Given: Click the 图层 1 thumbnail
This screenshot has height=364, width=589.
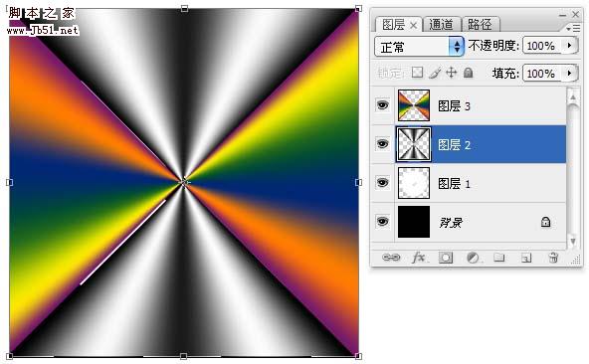Looking at the screenshot, I should [x=414, y=183].
